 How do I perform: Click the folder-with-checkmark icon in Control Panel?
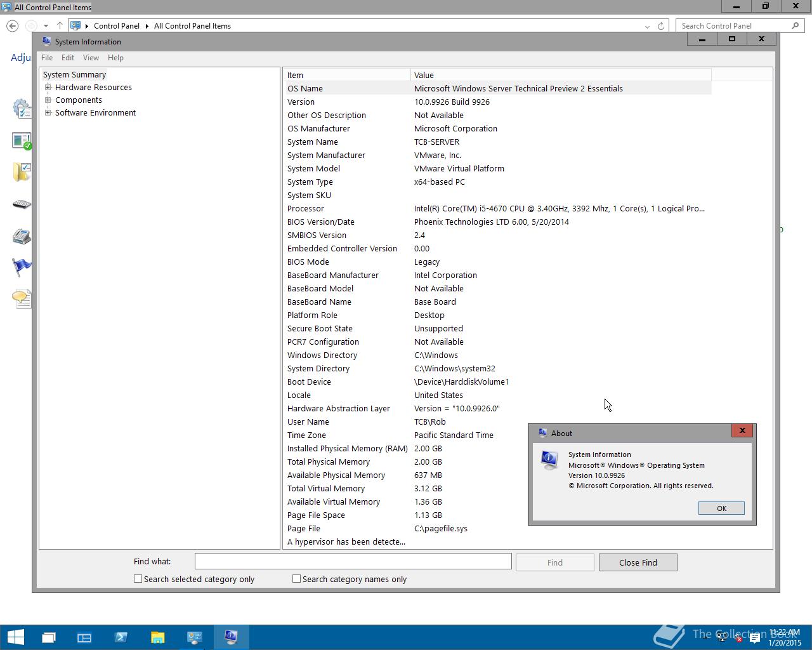22,172
